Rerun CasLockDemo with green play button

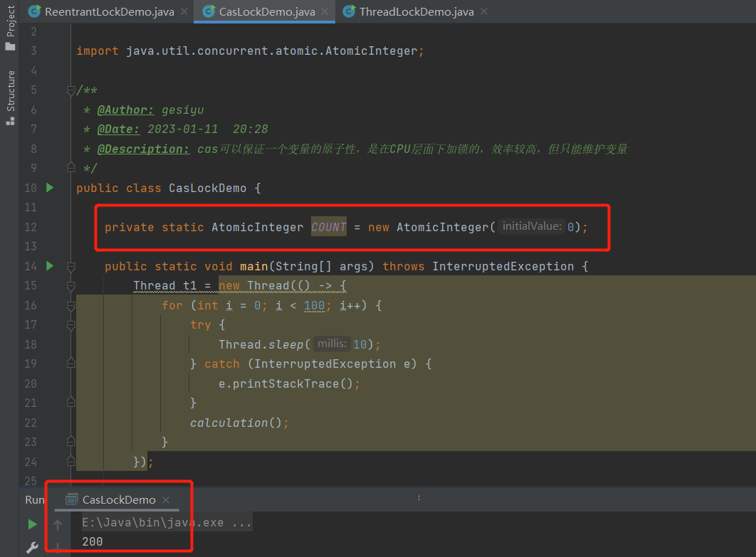[32, 524]
